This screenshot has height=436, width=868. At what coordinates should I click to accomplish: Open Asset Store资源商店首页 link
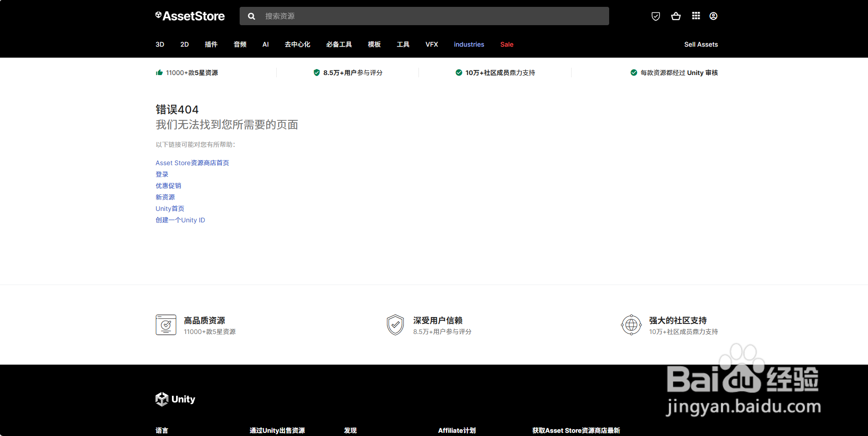192,163
